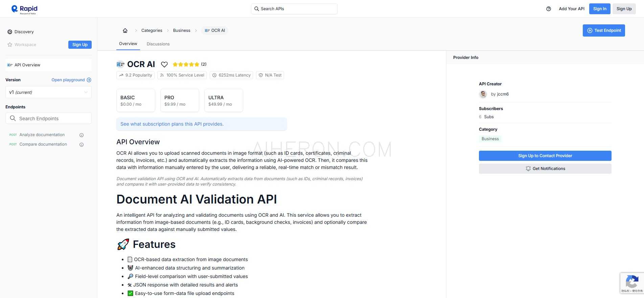Expand the v1 (current) version dropdown
Screen dimensions: 644x298
[x=48, y=92]
